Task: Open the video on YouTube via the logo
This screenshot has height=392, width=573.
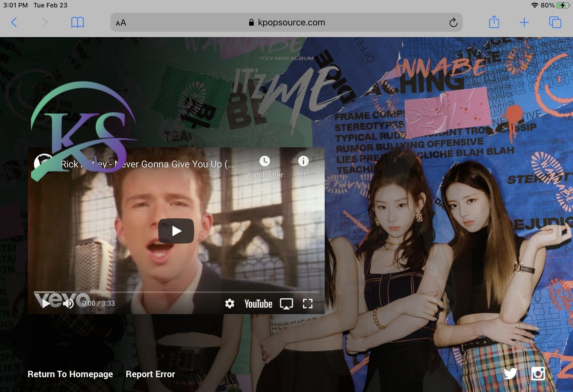Action: [258, 304]
